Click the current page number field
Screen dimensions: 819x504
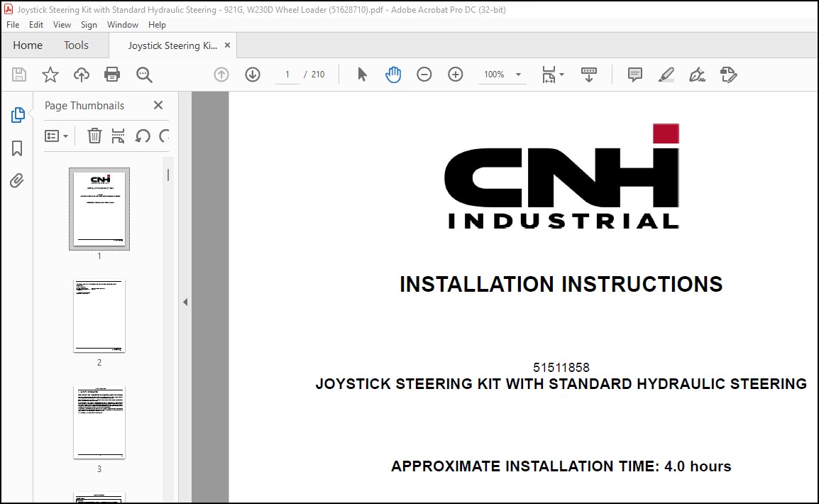(x=287, y=75)
